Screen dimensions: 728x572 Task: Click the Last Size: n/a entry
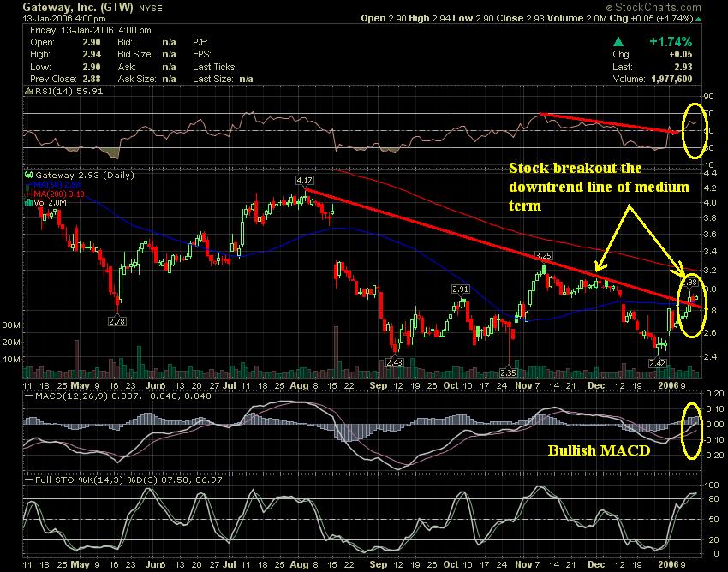pyautogui.click(x=223, y=79)
